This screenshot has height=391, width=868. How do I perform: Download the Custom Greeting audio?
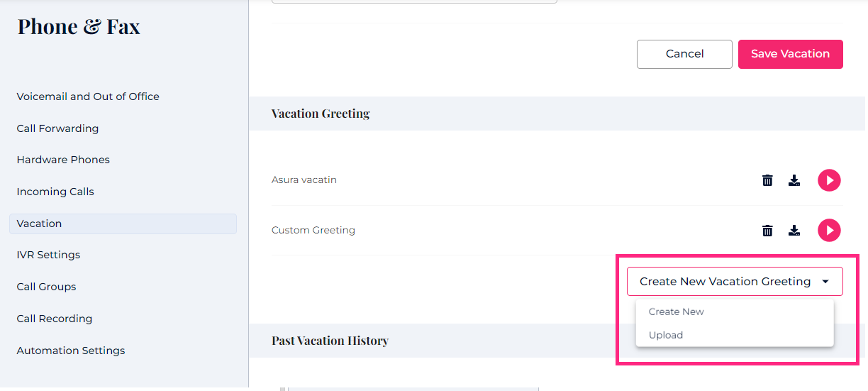[794, 230]
